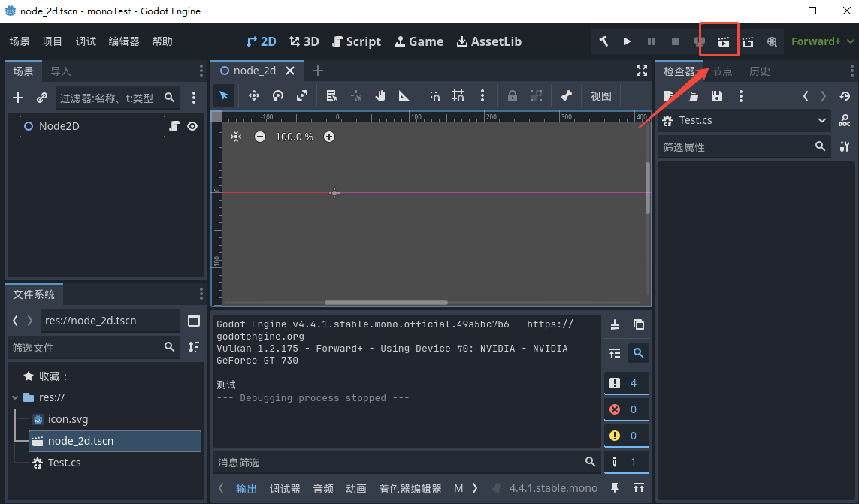This screenshot has height=504, width=859.
Task: Expand the Test.cs resource dropdown
Action: point(745,120)
